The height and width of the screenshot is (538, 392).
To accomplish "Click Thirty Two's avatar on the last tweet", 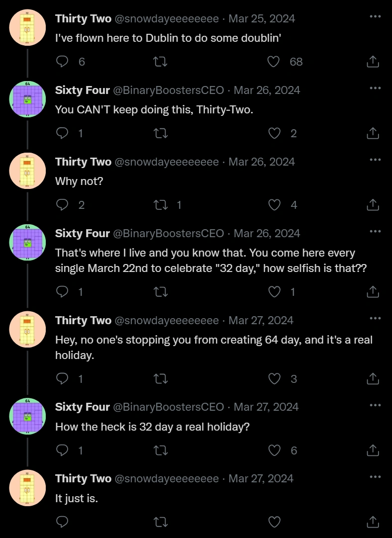I will (x=28, y=488).
